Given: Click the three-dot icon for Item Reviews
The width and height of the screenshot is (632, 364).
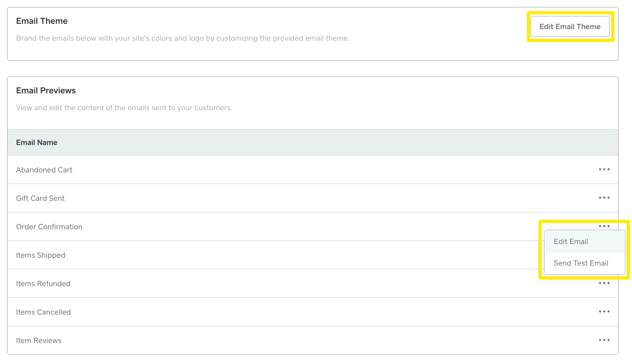Looking at the screenshot, I should [604, 340].
